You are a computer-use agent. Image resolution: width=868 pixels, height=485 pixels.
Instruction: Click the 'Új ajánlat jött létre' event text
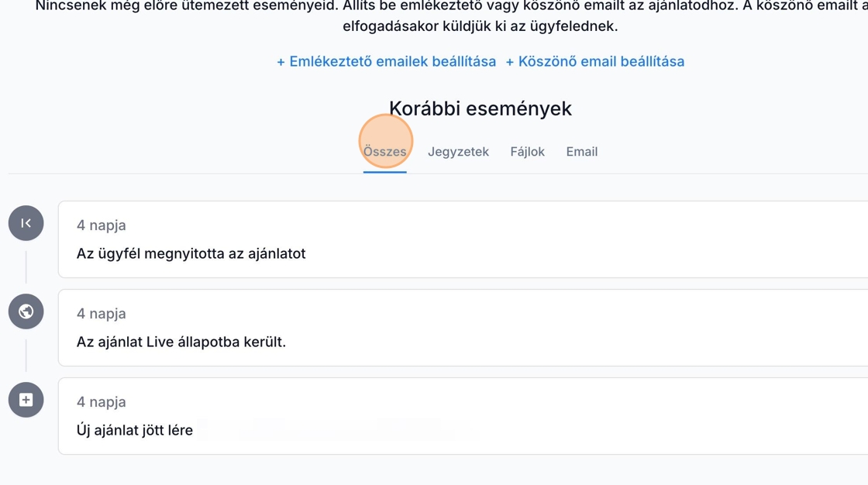(134, 430)
